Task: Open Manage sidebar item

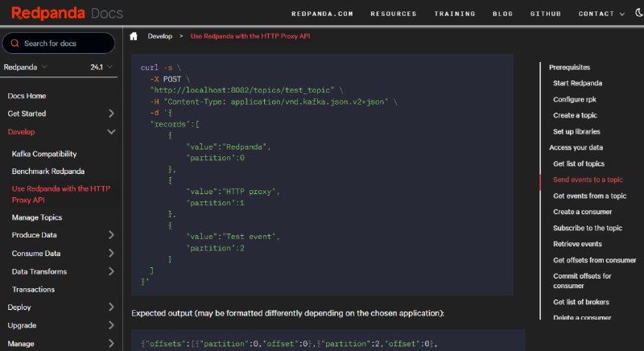Action: point(21,344)
